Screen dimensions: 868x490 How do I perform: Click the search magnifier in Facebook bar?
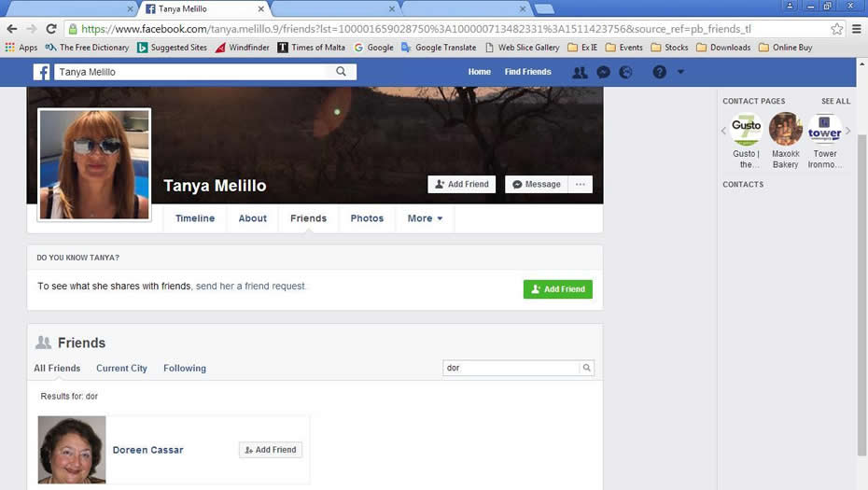click(x=341, y=72)
